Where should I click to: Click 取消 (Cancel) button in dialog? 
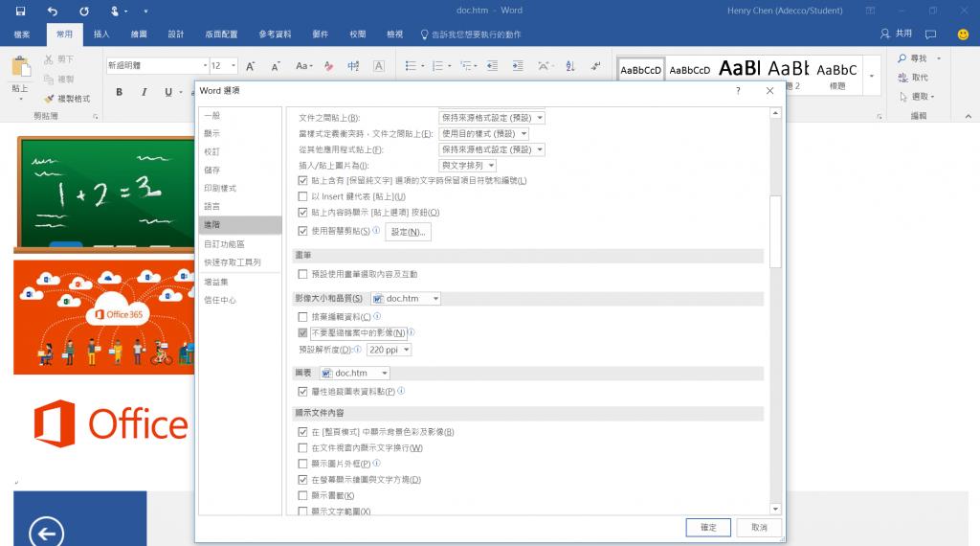click(x=759, y=527)
